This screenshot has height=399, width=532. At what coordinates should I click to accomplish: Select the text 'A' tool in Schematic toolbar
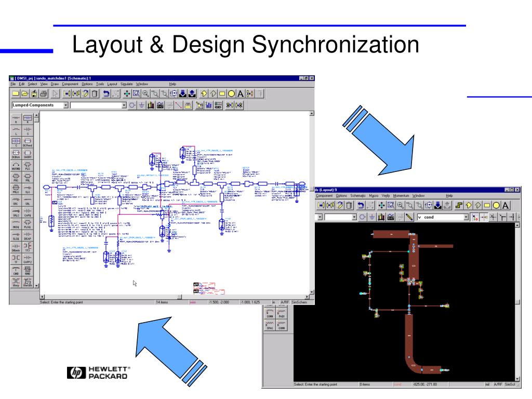[x=241, y=94]
